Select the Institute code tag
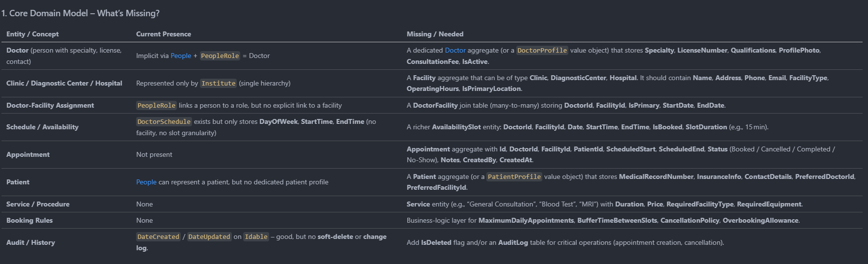The width and height of the screenshot is (868, 264). (x=218, y=84)
